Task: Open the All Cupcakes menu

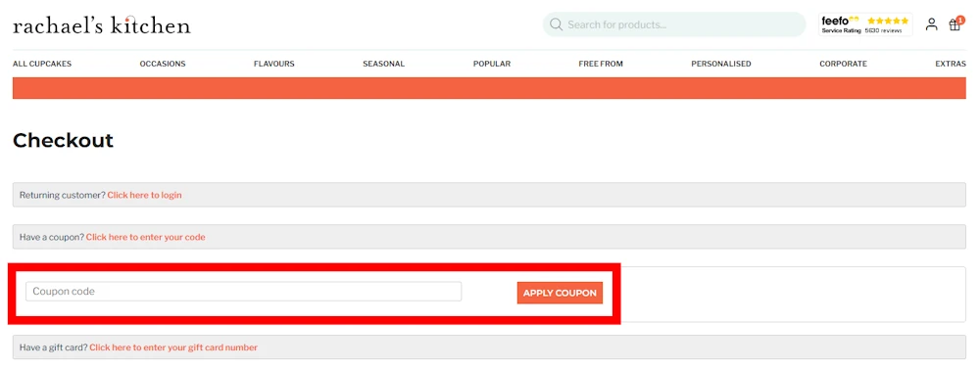Action: (42, 64)
